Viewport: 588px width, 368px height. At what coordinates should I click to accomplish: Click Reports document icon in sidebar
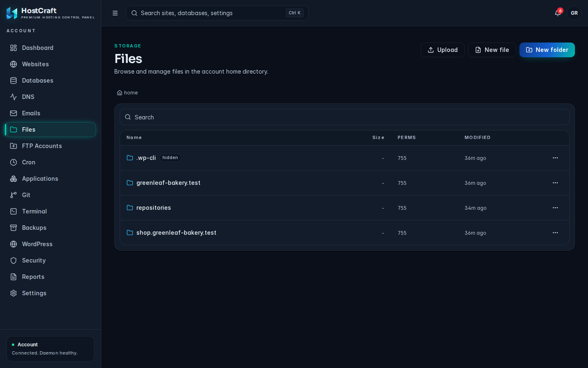pos(13,277)
